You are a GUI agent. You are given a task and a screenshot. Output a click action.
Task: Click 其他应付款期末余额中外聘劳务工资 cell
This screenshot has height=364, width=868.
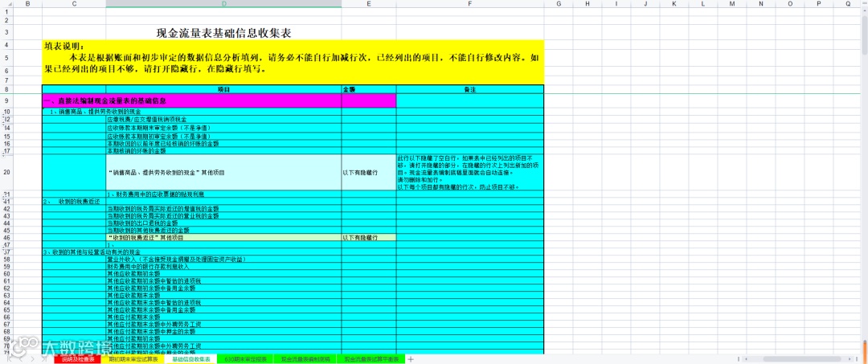223,324
